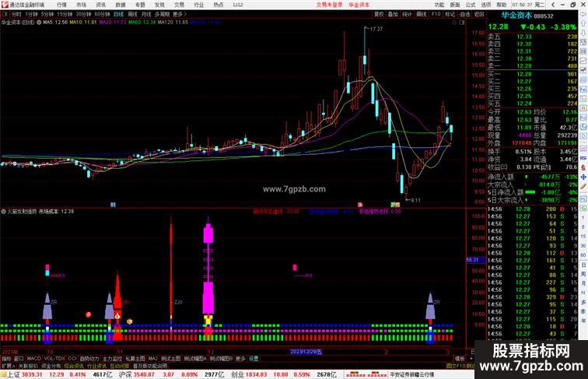Click the crosshair move icon in right sidebar

click(x=583, y=177)
